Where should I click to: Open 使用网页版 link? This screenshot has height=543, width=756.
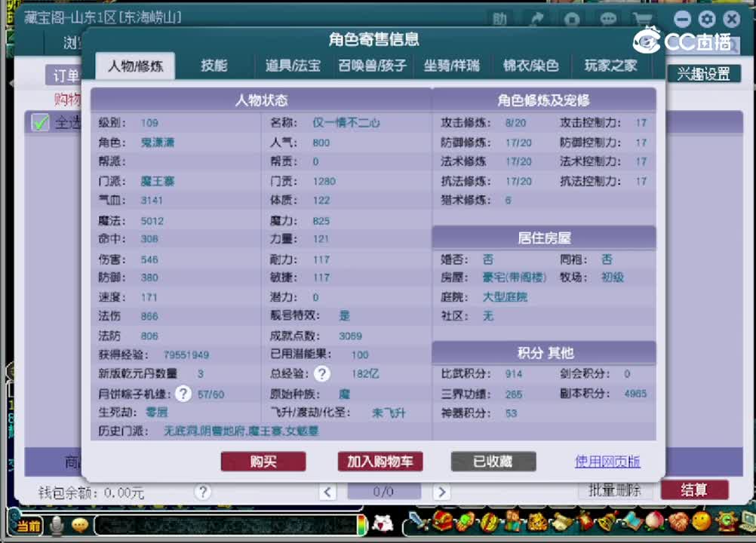tap(607, 462)
